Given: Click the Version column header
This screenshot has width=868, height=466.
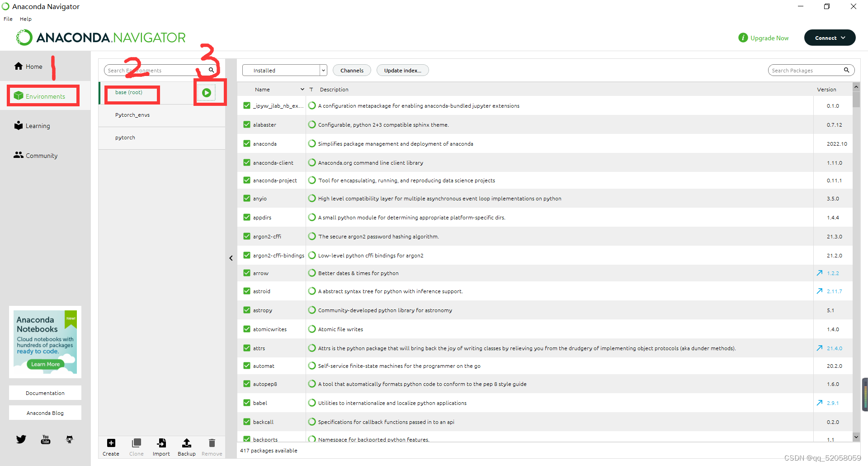Looking at the screenshot, I should (826, 89).
